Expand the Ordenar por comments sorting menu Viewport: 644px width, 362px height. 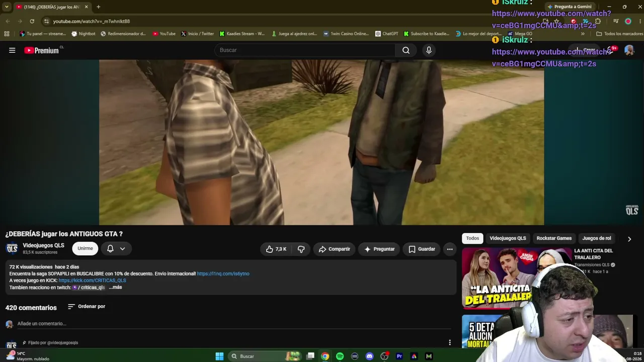click(x=87, y=306)
